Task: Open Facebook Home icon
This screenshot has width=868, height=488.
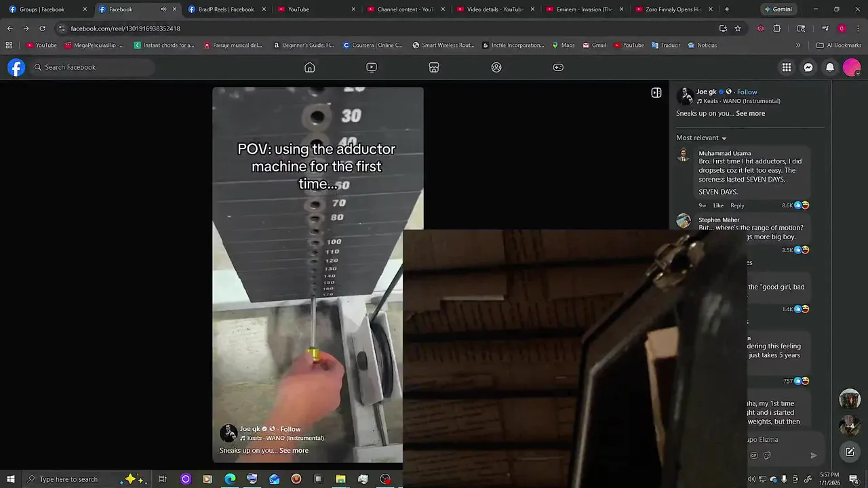Action: pos(310,67)
